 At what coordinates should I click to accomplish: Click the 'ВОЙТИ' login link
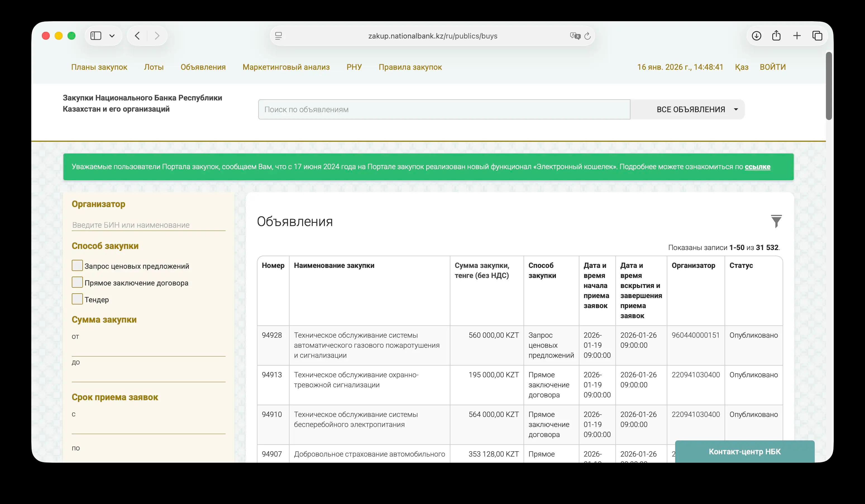pyautogui.click(x=772, y=67)
